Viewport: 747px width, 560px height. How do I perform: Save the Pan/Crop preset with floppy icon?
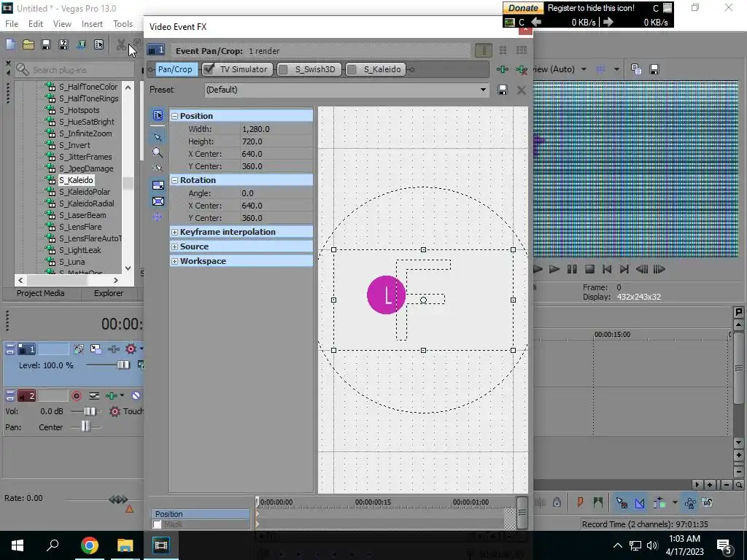coord(502,90)
